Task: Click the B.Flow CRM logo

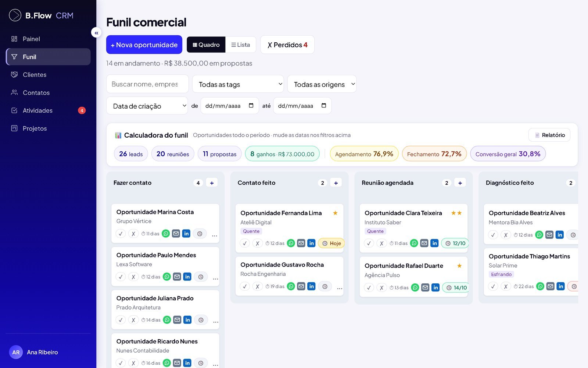Action: coord(41,15)
